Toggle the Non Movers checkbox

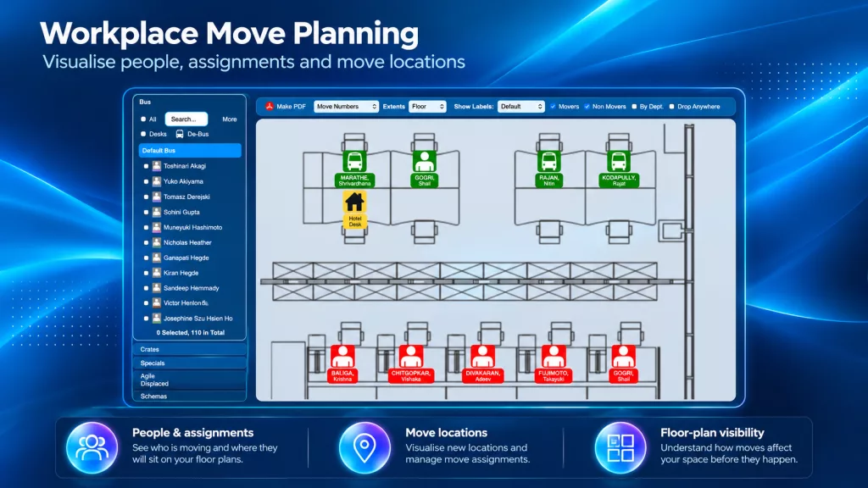(587, 107)
